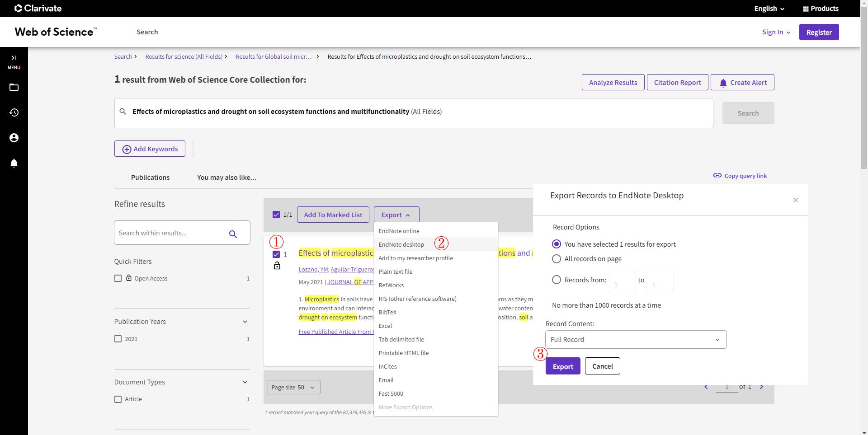This screenshot has width=868, height=435.
Task: Choose Email export option
Action: point(436,380)
